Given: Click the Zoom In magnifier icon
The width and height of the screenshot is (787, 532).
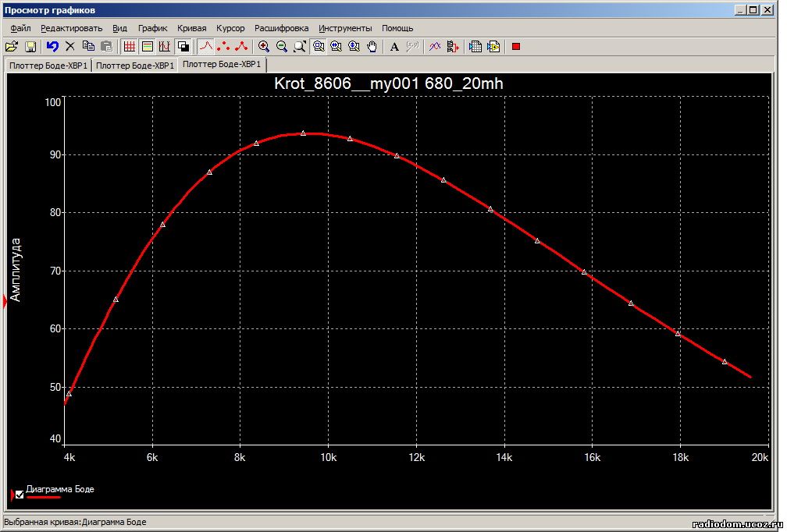Looking at the screenshot, I should tap(264, 47).
